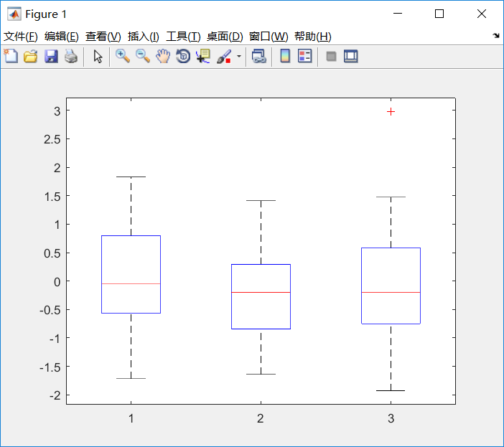
Task: Open the 插入(I) menu
Action: (144, 37)
